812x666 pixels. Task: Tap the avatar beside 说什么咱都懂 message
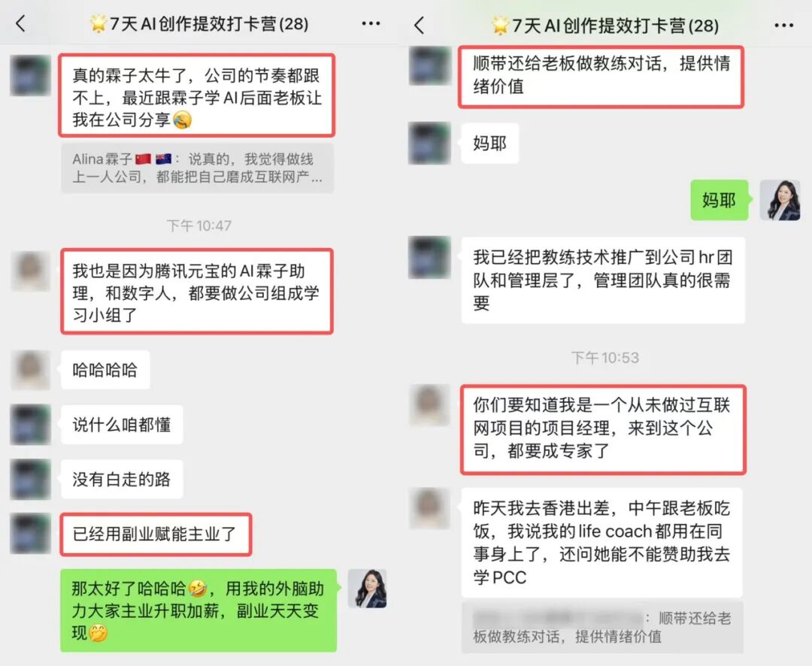[x=30, y=424]
